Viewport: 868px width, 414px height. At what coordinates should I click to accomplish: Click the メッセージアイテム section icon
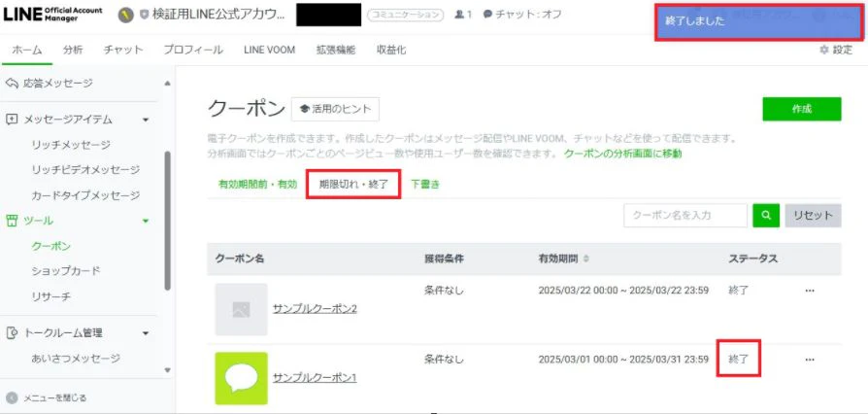(x=12, y=120)
